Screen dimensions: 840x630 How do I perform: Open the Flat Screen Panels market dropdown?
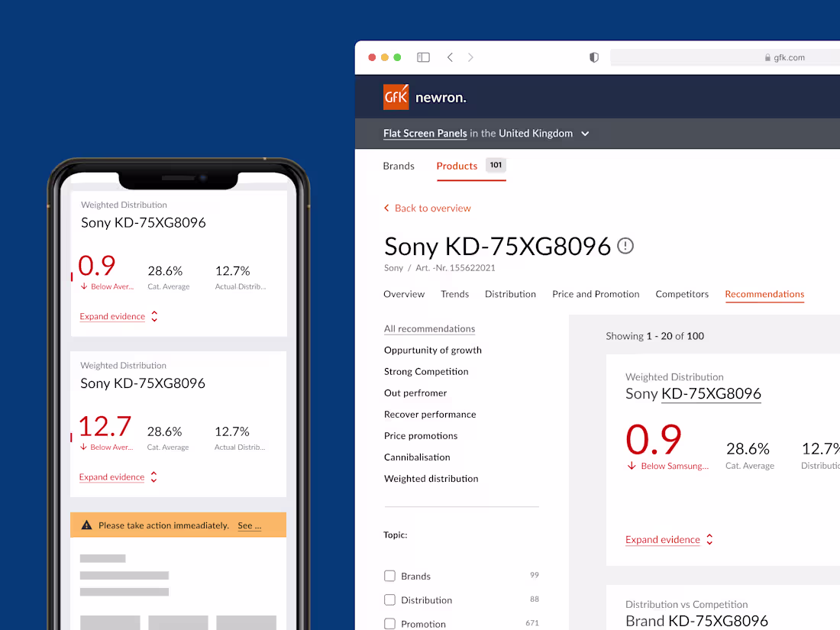(x=585, y=134)
